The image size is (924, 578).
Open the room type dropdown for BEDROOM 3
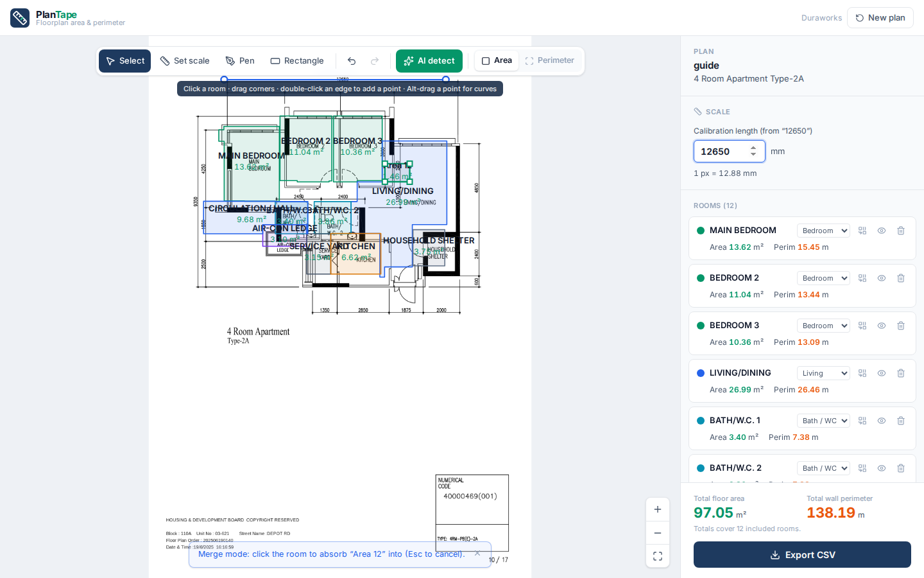pos(823,326)
